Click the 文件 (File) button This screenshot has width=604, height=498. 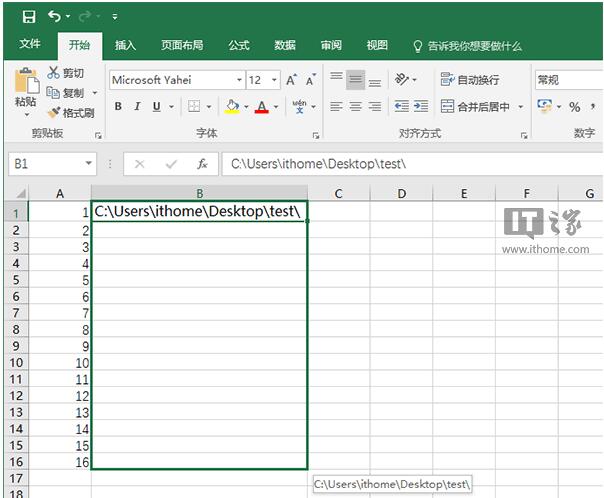coord(30,45)
